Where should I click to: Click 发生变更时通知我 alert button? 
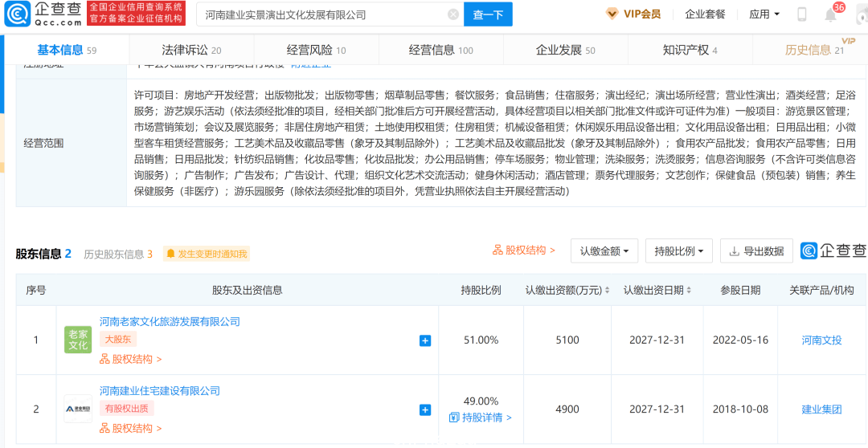[x=207, y=254]
